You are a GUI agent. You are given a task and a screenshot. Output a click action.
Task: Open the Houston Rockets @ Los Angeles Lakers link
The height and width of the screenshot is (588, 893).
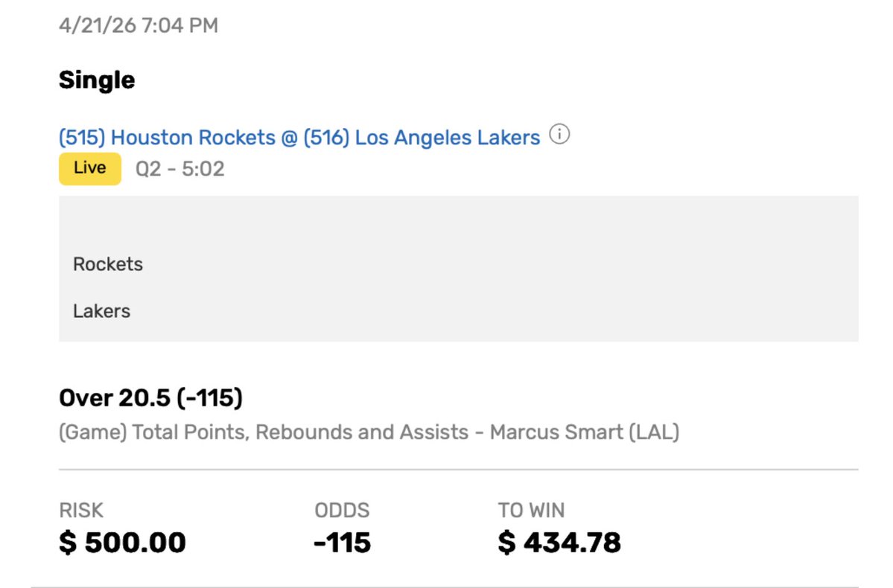(x=299, y=138)
